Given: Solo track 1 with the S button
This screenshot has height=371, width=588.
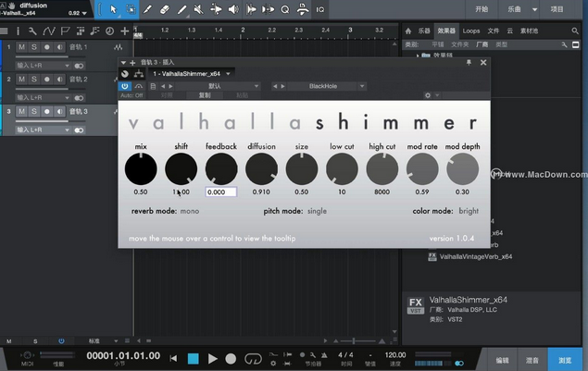Looking at the screenshot, I should (x=34, y=47).
